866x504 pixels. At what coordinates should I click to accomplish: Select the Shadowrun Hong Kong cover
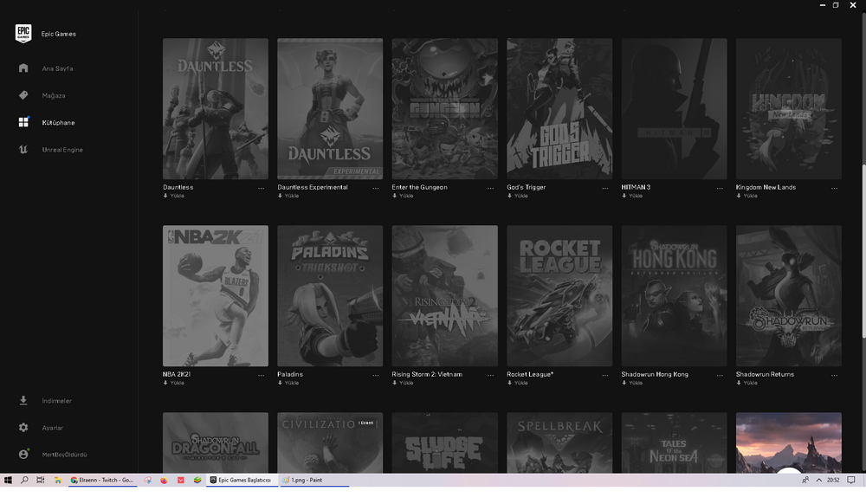tap(674, 296)
